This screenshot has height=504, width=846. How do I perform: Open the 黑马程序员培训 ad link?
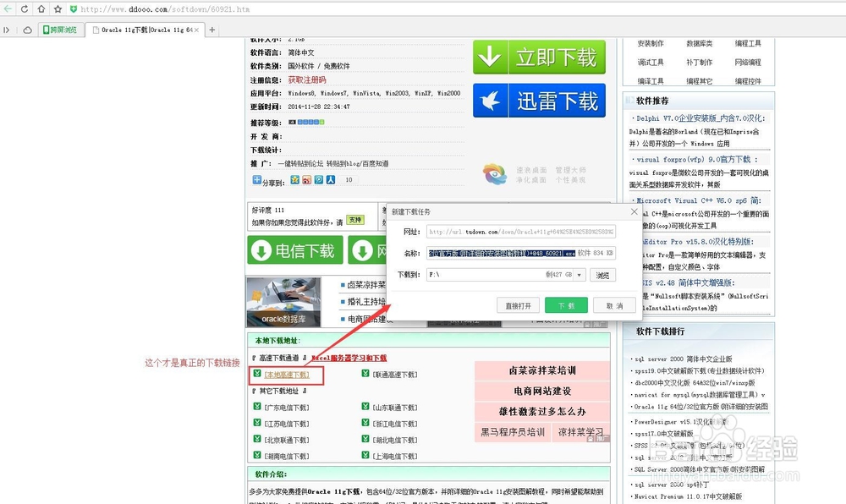[x=513, y=432]
